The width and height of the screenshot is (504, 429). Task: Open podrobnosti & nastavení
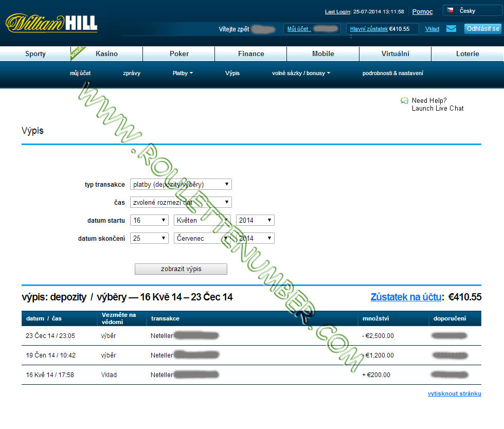[393, 73]
